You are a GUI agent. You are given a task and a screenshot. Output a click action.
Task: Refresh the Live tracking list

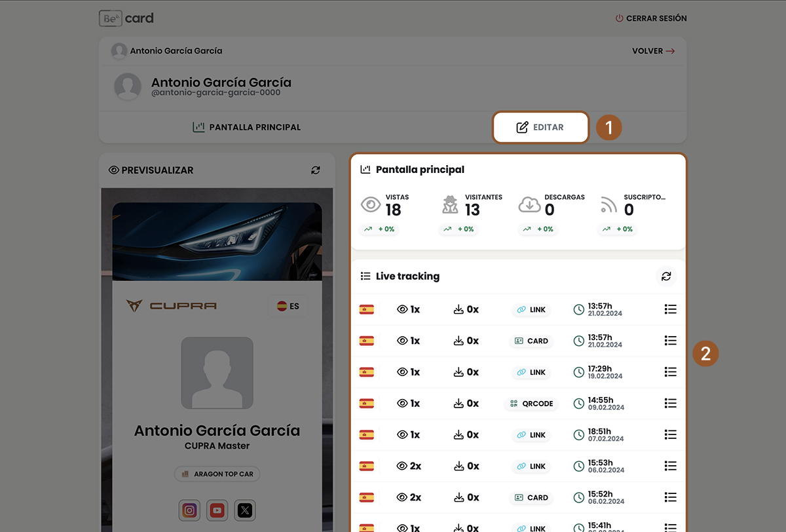[x=666, y=276]
